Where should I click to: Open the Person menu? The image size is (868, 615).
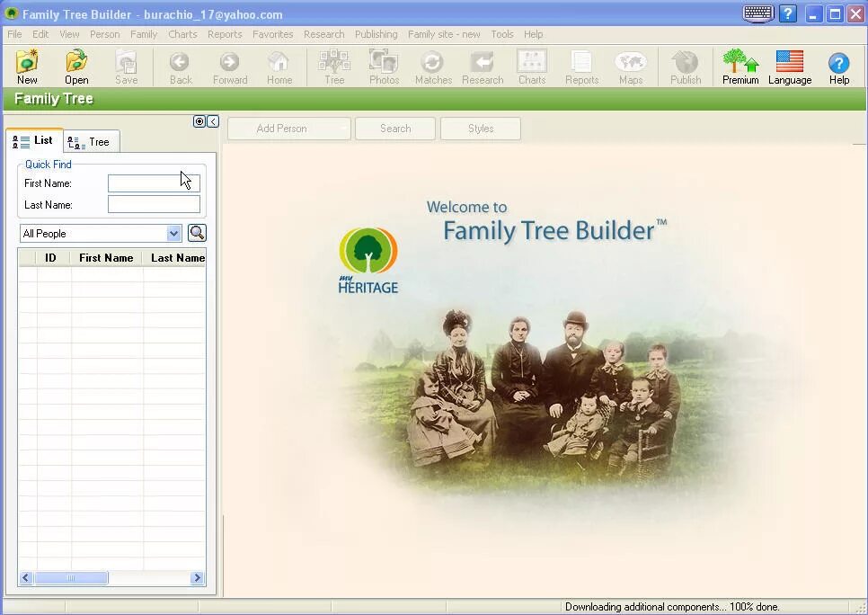(104, 34)
